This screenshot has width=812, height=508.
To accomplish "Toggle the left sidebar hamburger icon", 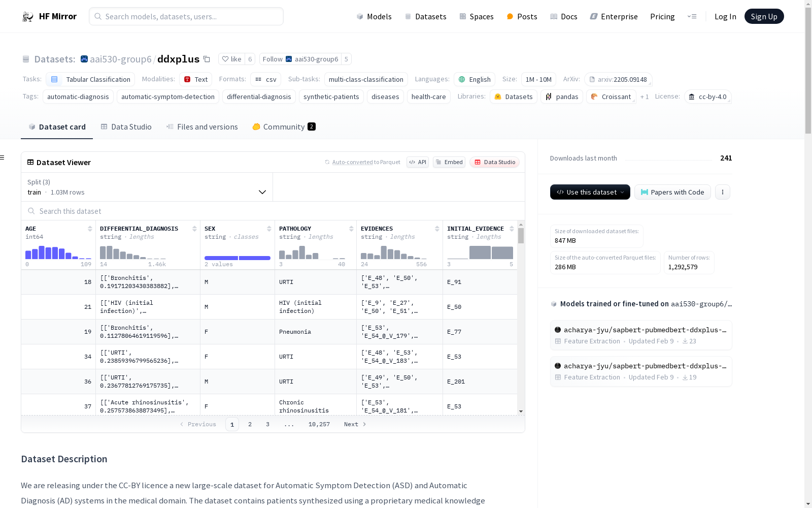I will [x=2, y=157].
